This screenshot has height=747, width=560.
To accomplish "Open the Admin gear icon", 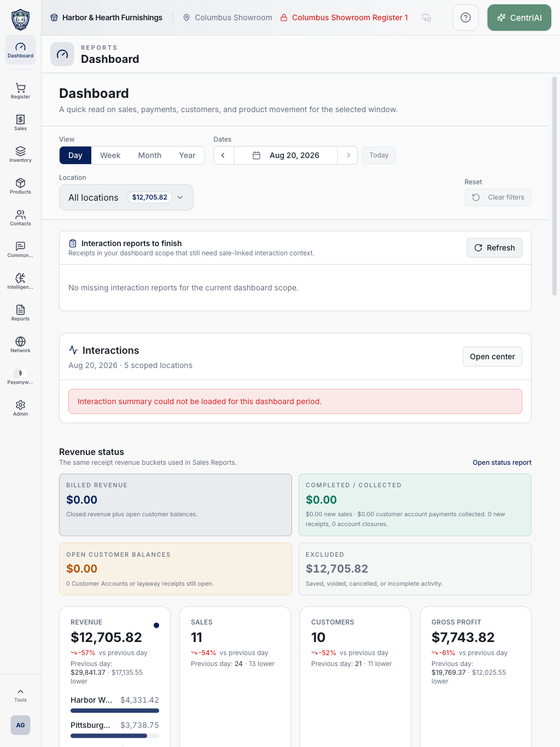I will 20,405.
